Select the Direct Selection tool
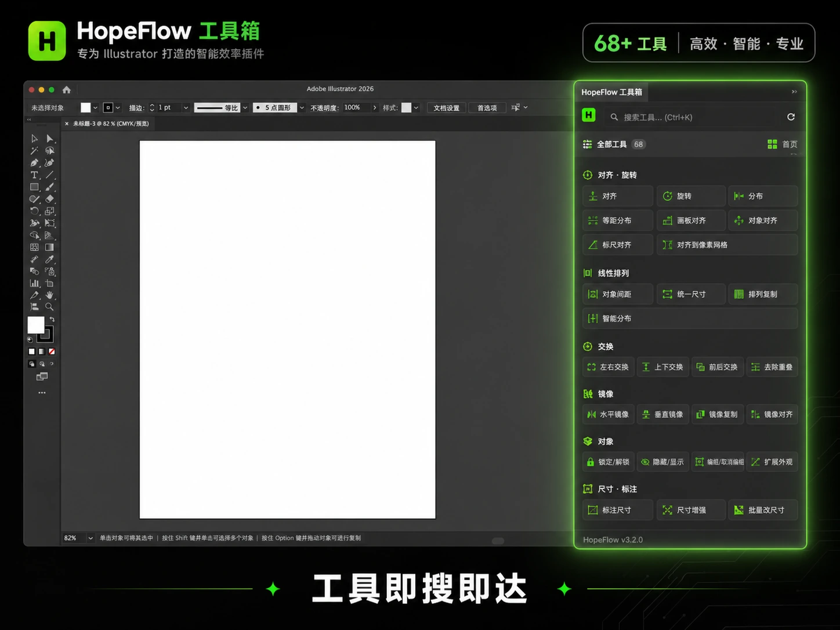 point(50,139)
